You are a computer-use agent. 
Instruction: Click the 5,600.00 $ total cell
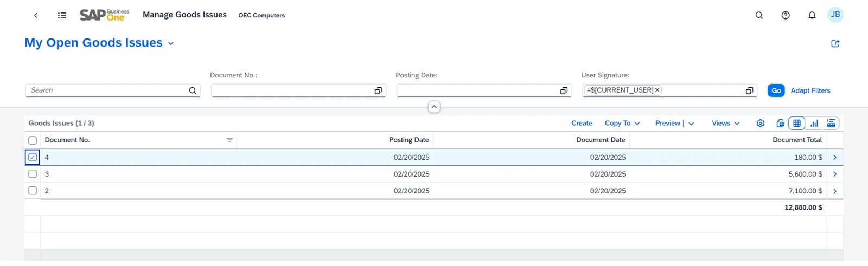[805, 174]
